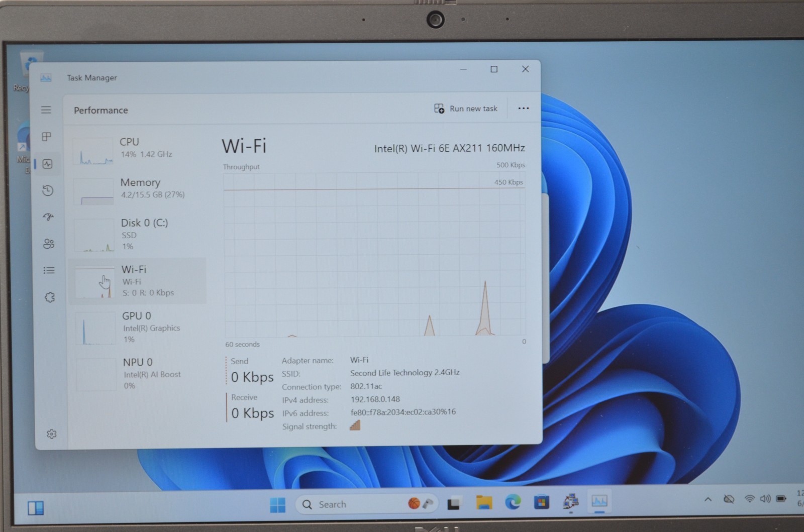Image resolution: width=804 pixels, height=532 pixels.
Task: Maximize the Task Manager window
Action: (x=494, y=69)
